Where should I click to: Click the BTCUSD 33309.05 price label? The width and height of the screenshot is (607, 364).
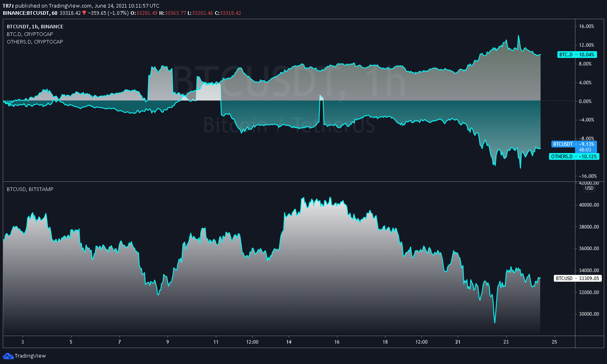(578, 278)
